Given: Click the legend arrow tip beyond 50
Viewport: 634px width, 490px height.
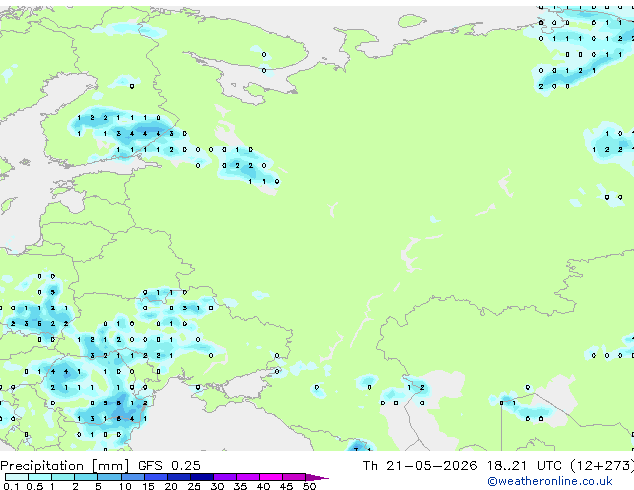Looking at the screenshot, I should click(317, 477).
